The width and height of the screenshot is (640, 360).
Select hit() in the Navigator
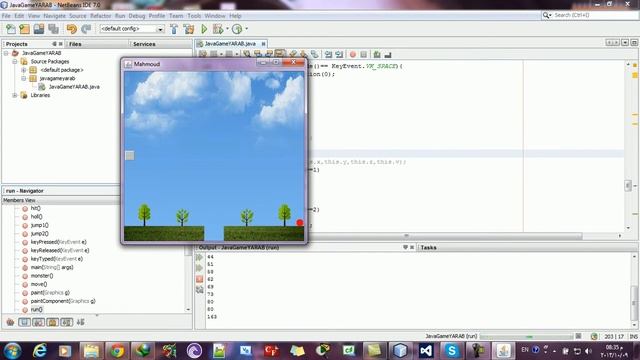(x=36, y=208)
